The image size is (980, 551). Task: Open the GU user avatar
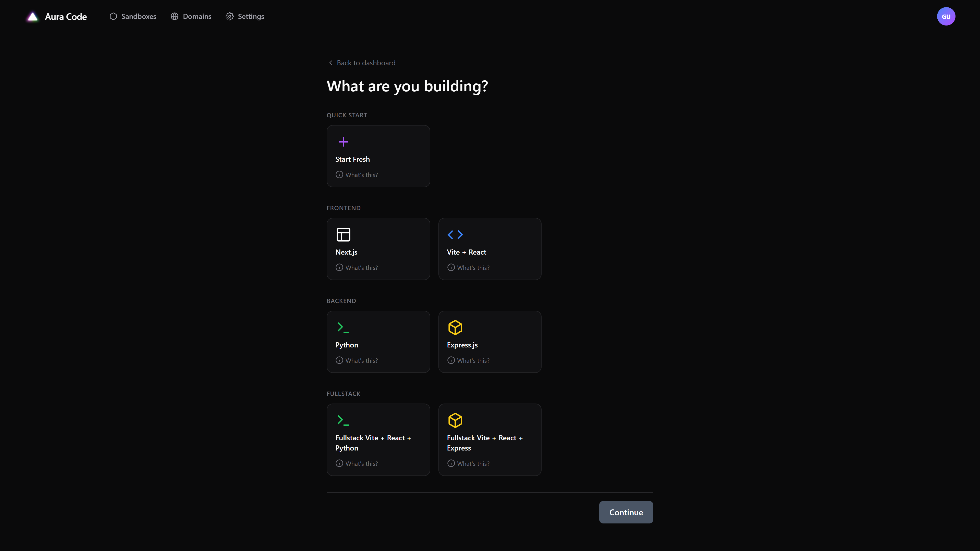pyautogui.click(x=946, y=16)
